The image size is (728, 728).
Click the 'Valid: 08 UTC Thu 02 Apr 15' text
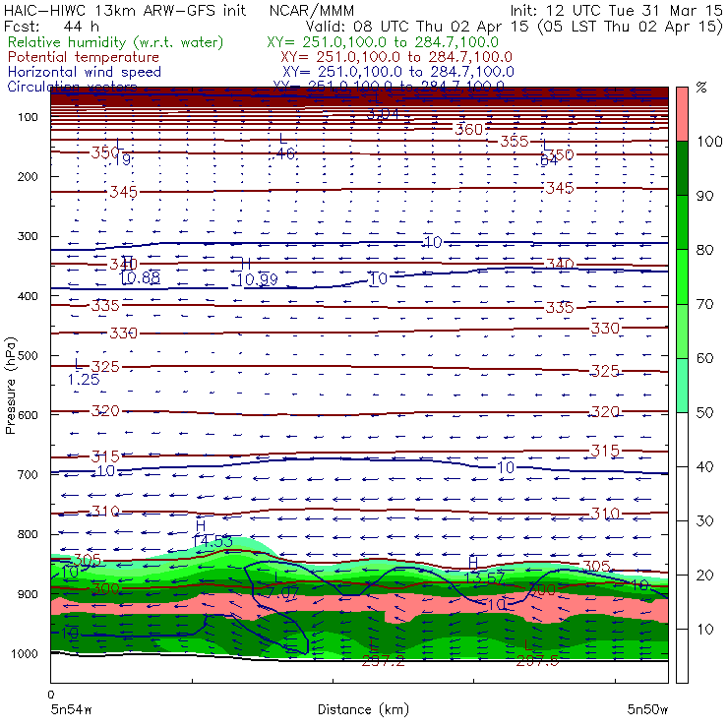pos(417,26)
